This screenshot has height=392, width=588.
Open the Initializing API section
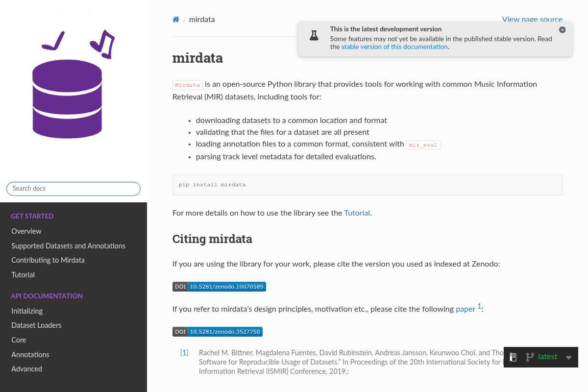pyautogui.click(x=27, y=311)
